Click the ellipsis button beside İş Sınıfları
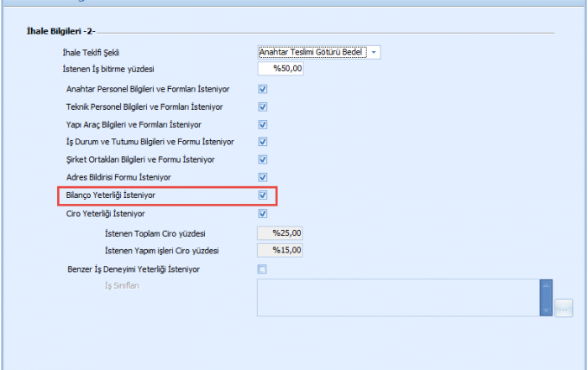 [x=564, y=309]
